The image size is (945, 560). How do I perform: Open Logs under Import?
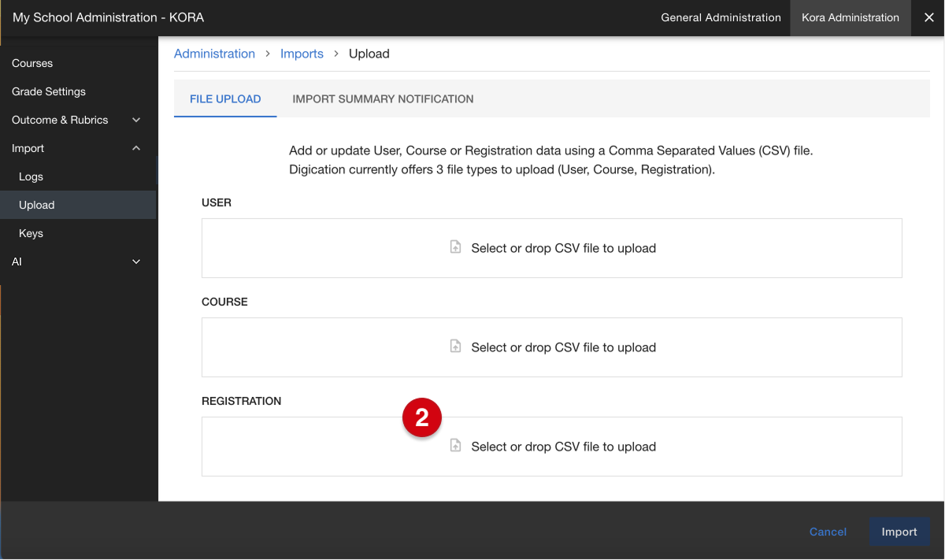[x=78, y=176]
